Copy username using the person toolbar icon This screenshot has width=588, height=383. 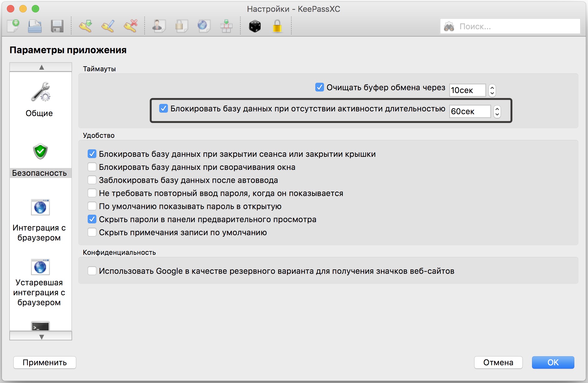159,26
